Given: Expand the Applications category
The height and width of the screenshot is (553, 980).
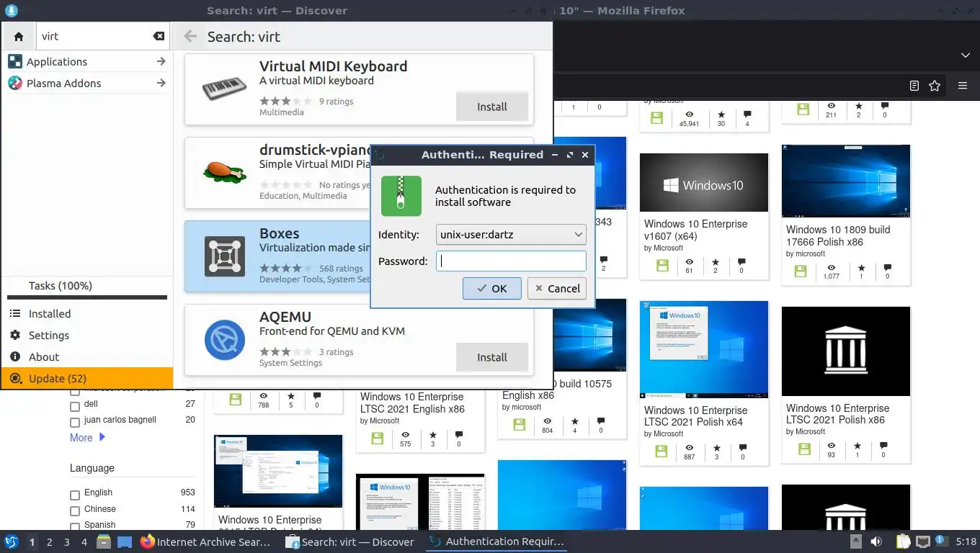Looking at the screenshot, I should [x=86, y=62].
